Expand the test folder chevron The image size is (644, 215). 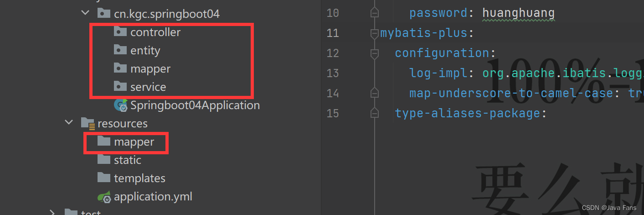pyautogui.click(x=52, y=212)
